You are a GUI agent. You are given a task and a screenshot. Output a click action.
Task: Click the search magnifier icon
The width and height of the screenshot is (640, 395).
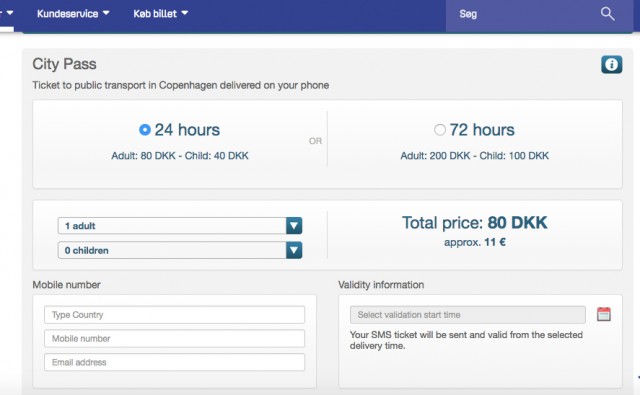(x=607, y=14)
